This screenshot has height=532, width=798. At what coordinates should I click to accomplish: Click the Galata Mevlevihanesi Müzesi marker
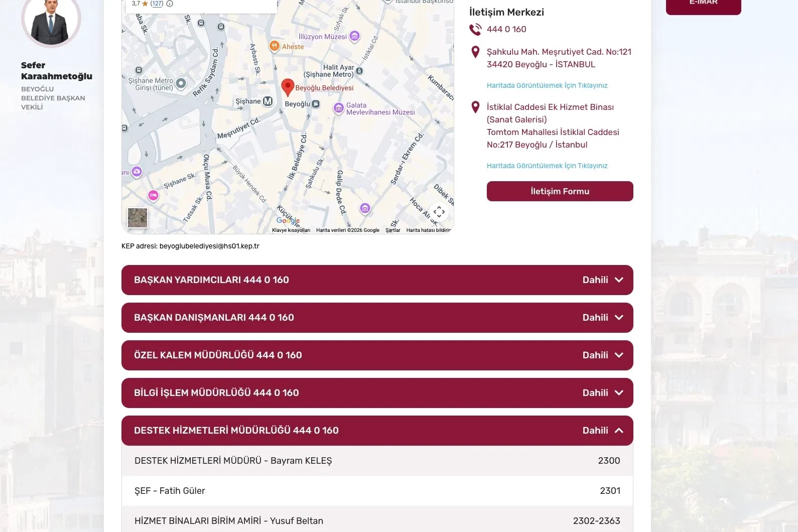coord(339,108)
